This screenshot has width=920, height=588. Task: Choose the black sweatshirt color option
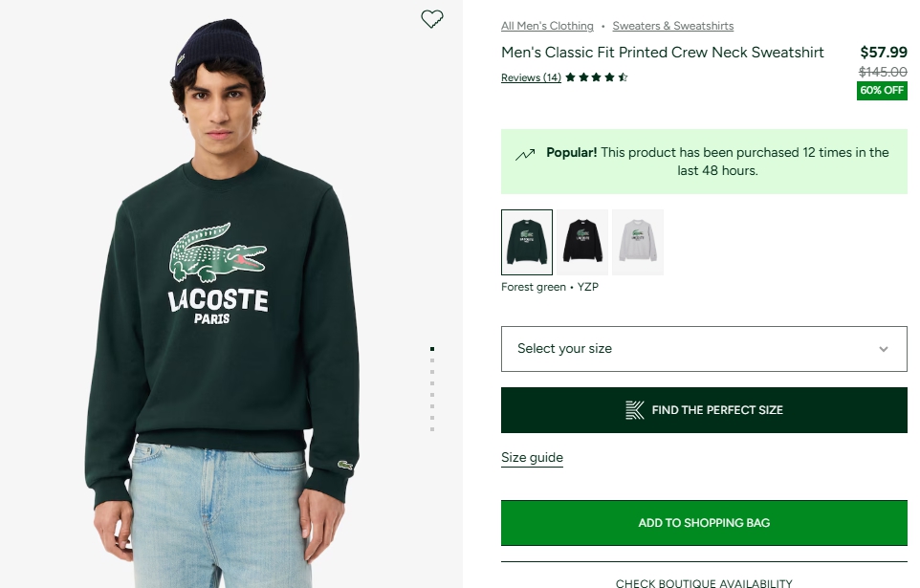582,242
